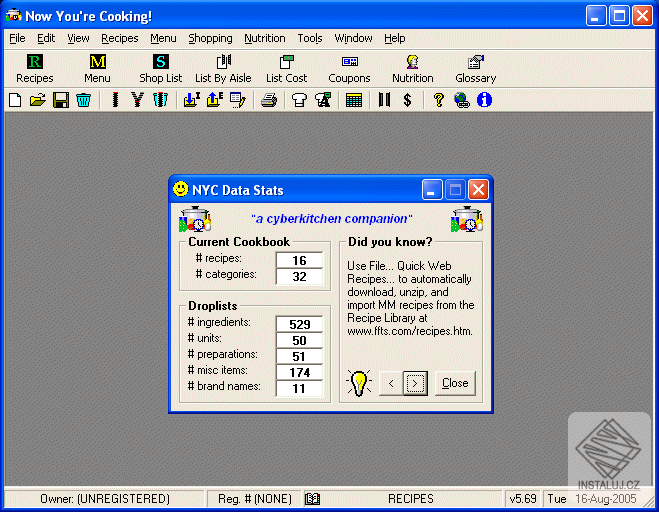Click the Print printer icon
Image resolution: width=659 pixels, height=512 pixels.
[269, 100]
